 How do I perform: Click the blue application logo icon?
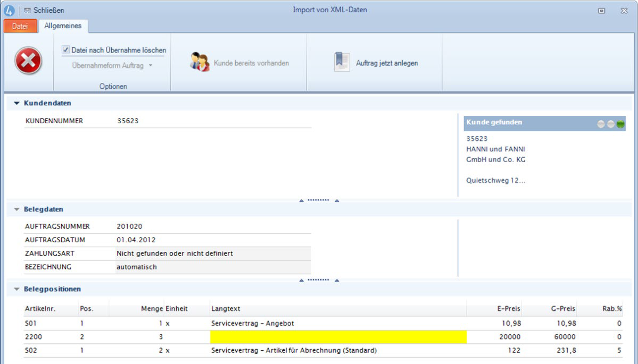tap(9, 10)
